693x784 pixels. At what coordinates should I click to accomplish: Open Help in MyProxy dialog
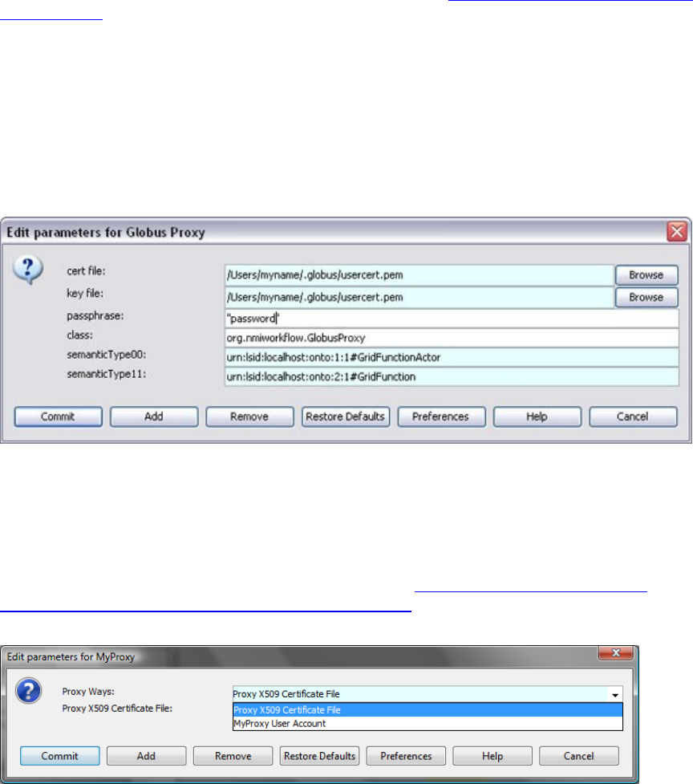(x=492, y=756)
